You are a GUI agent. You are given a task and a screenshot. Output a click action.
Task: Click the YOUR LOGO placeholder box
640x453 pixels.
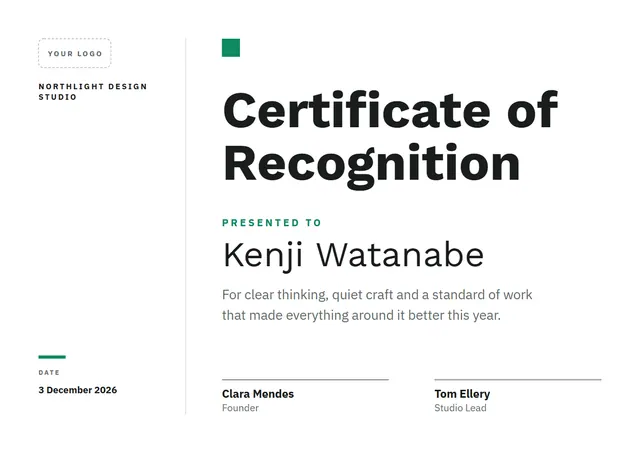[75, 53]
